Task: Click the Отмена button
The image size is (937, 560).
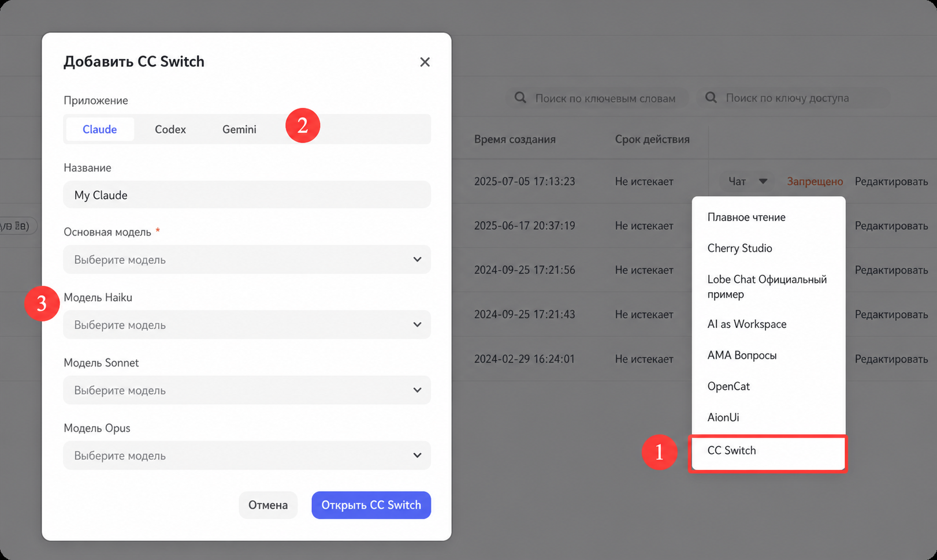Action: [x=268, y=505]
